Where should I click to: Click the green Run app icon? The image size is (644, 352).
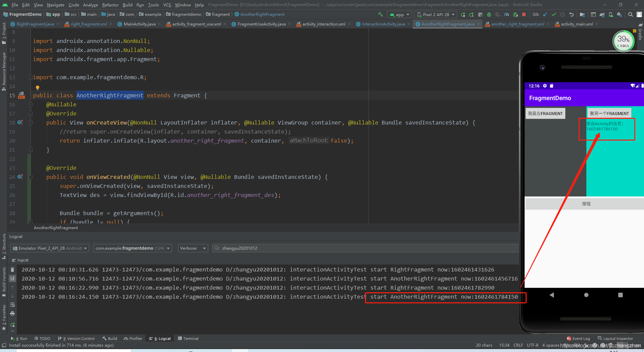[x=463, y=14]
